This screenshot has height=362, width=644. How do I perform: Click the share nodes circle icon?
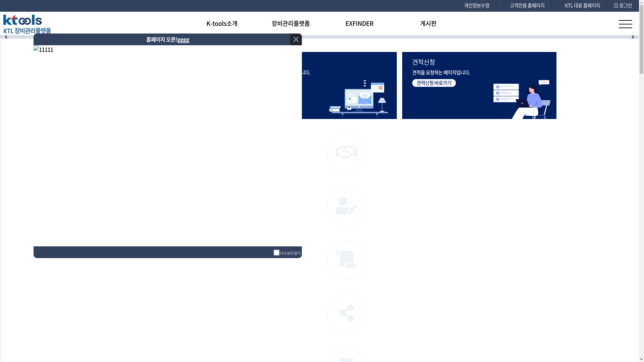pyautogui.click(x=346, y=313)
